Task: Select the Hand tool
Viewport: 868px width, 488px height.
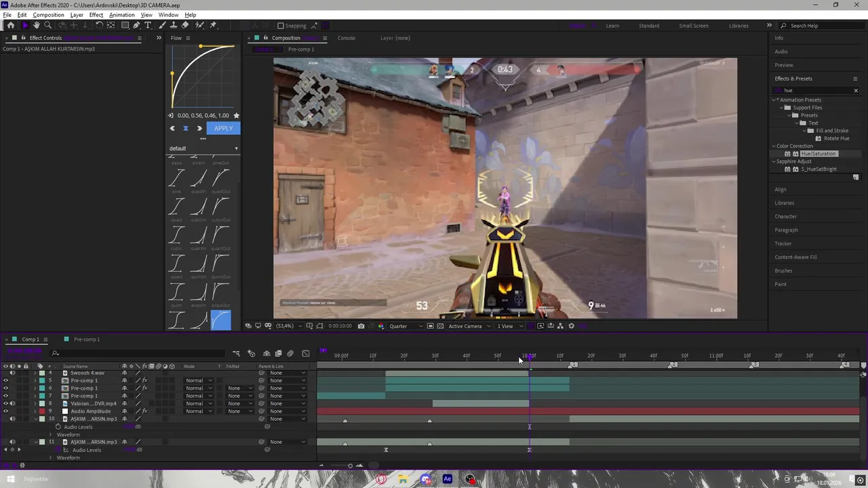Action: [x=37, y=25]
